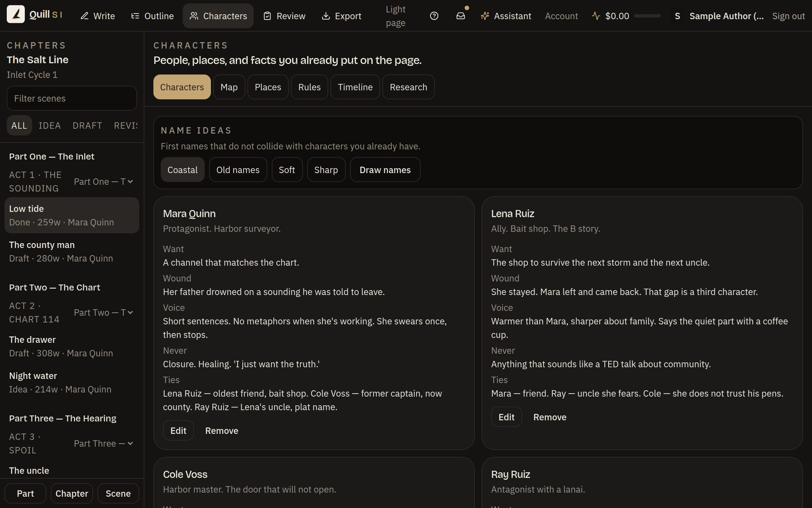This screenshot has width=812, height=508.
Task: Open the Account link
Action: [561, 16]
